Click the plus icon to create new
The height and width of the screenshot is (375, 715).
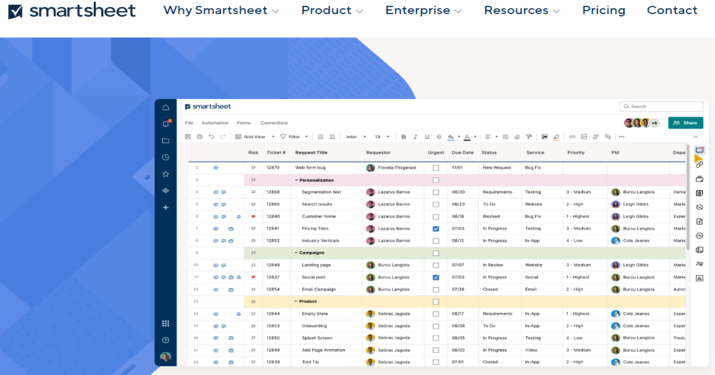point(166,207)
